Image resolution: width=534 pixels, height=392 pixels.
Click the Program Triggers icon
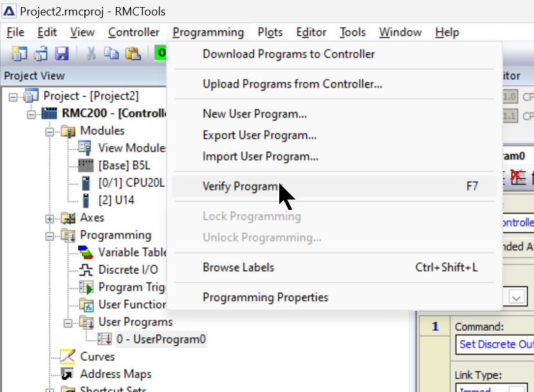pyautogui.click(x=86, y=287)
